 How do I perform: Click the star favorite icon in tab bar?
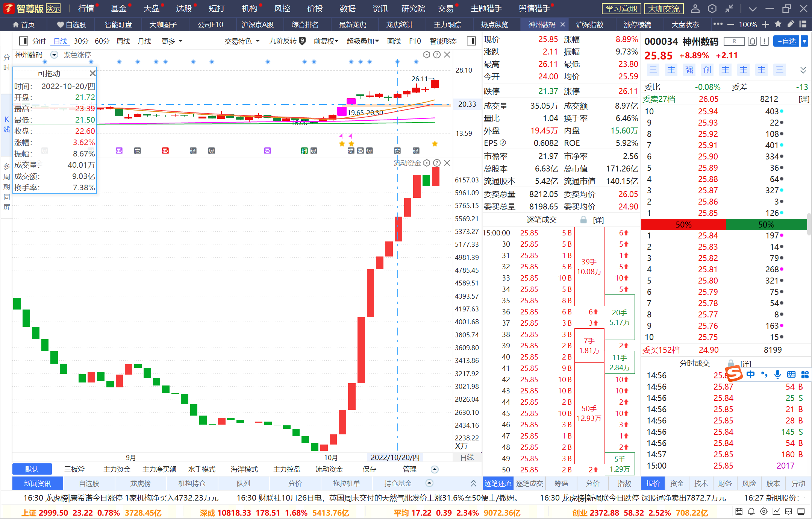(778, 24)
